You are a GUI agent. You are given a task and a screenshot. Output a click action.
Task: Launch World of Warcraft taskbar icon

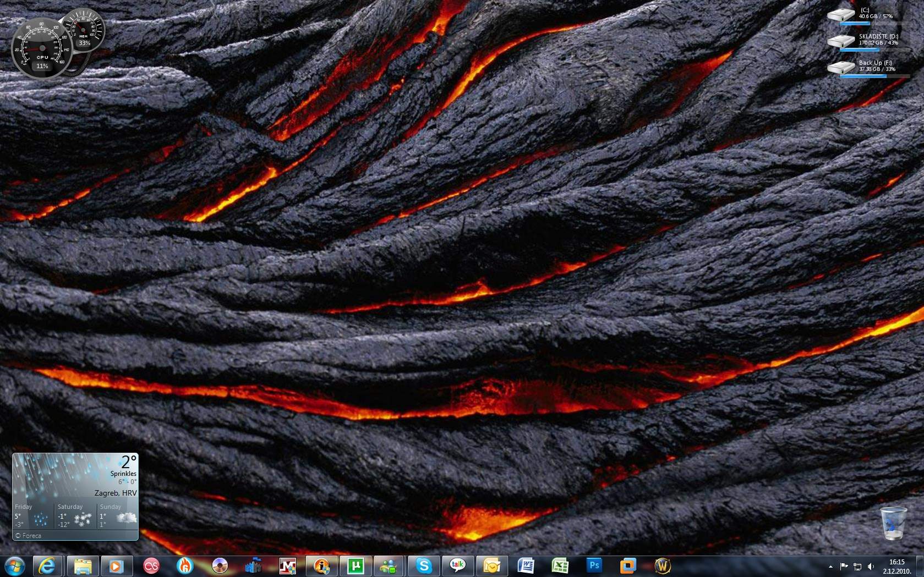click(x=662, y=566)
